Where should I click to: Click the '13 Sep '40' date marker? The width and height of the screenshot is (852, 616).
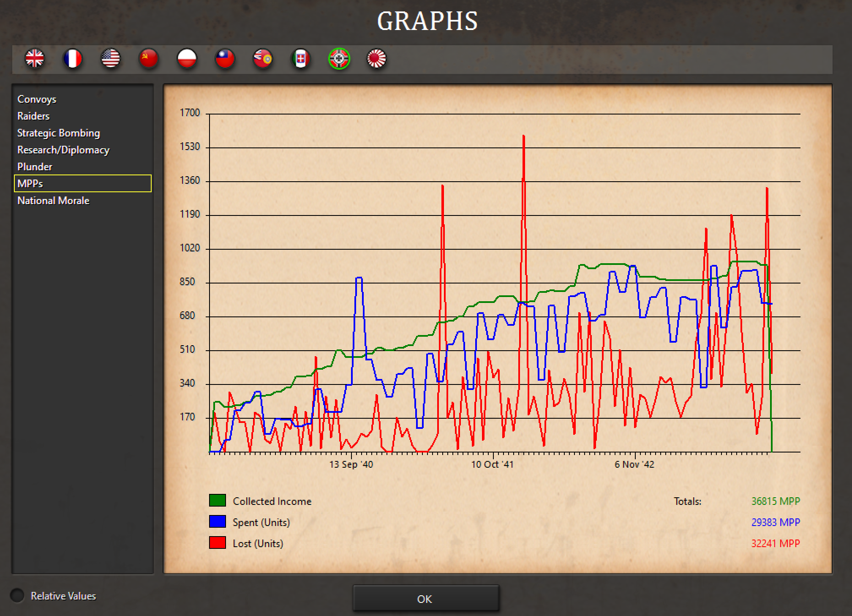pyautogui.click(x=351, y=464)
